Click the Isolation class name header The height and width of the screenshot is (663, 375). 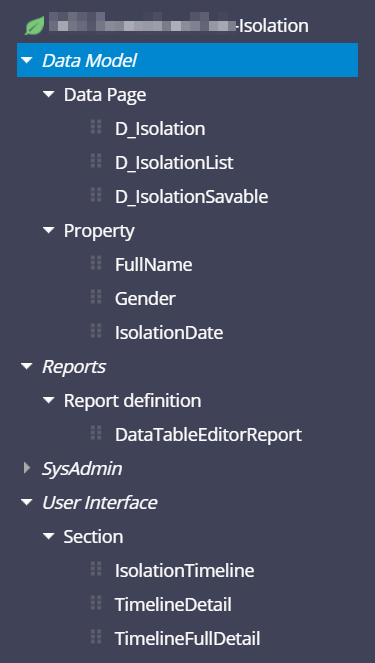click(x=274, y=26)
